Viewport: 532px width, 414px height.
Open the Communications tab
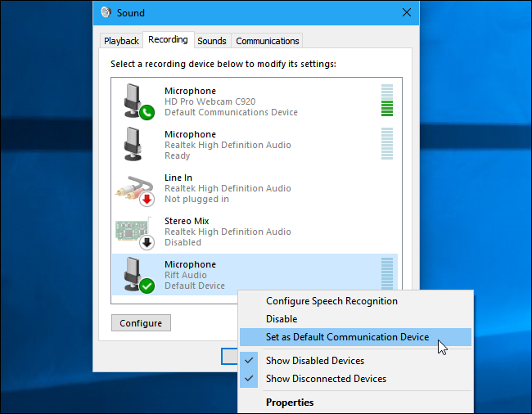click(x=267, y=41)
